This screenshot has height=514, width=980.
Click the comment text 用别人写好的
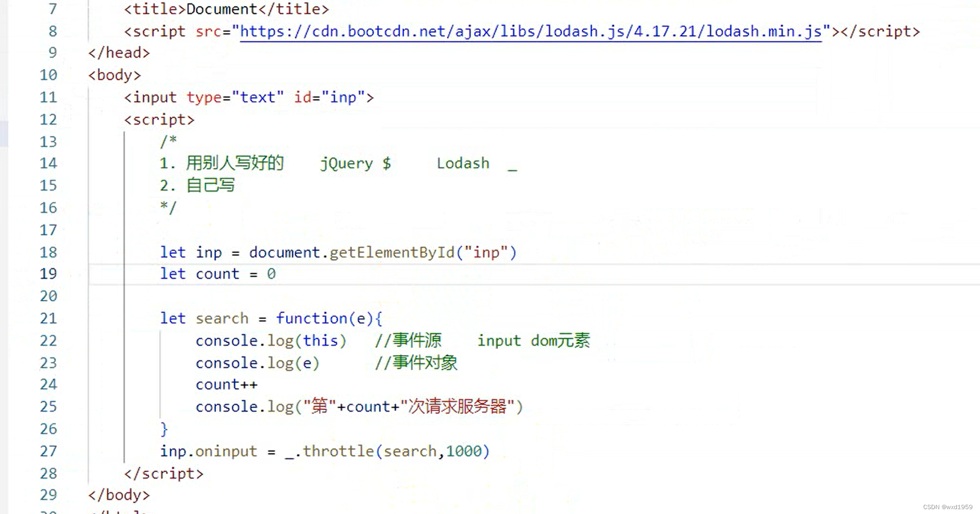pos(235,163)
